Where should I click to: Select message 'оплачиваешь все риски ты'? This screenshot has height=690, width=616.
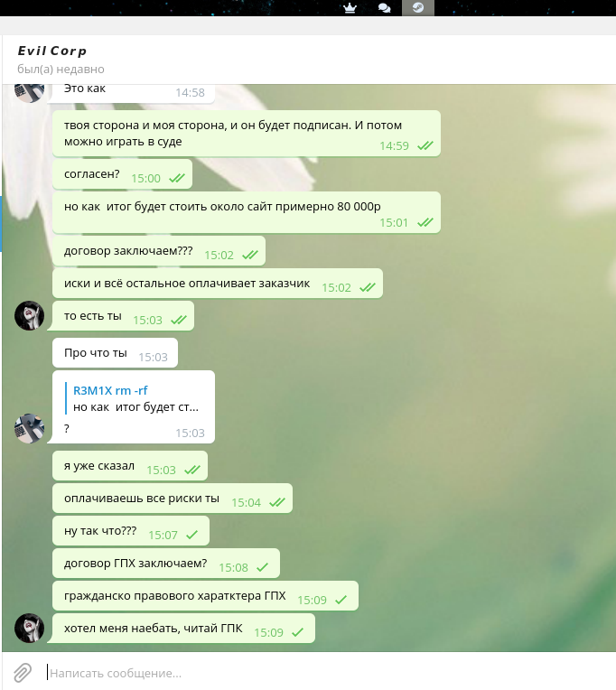[x=173, y=499]
